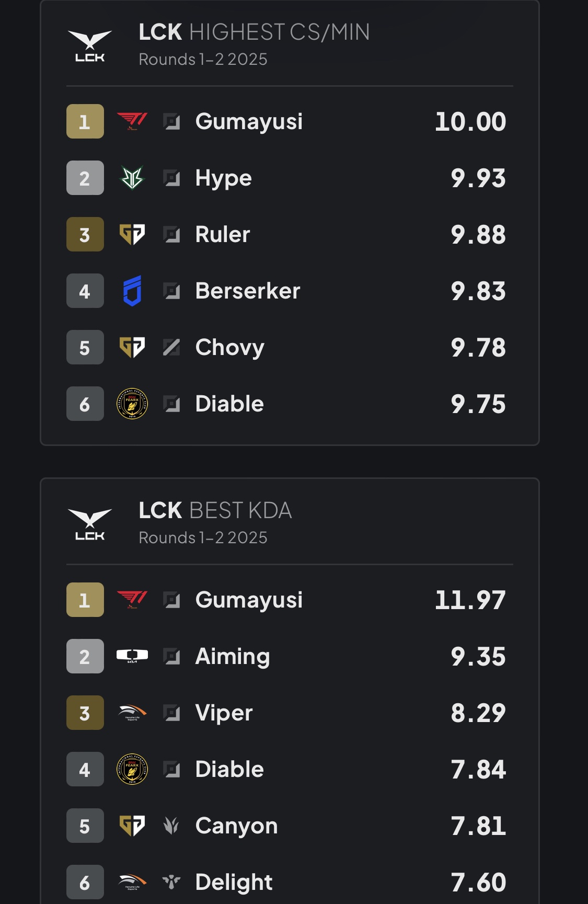Click the mid lane role icon beside Chovy
Viewport: 588px width, 904px height.
pos(171,347)
